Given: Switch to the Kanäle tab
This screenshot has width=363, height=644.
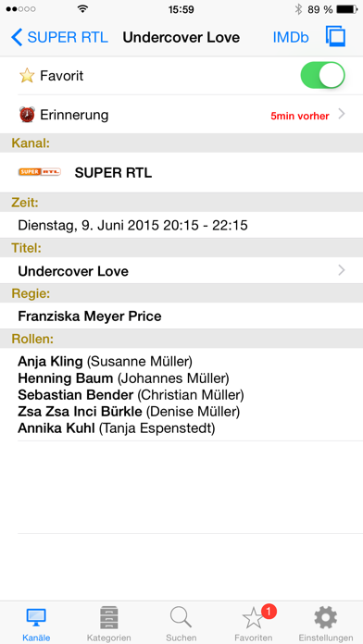Looking at the screenshot, I should [36, 623].
